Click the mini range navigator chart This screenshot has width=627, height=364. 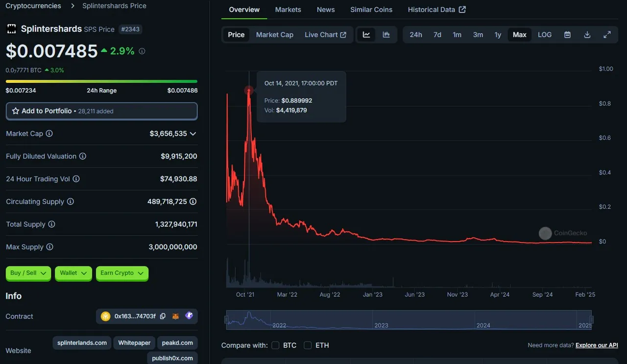(409, 320)
